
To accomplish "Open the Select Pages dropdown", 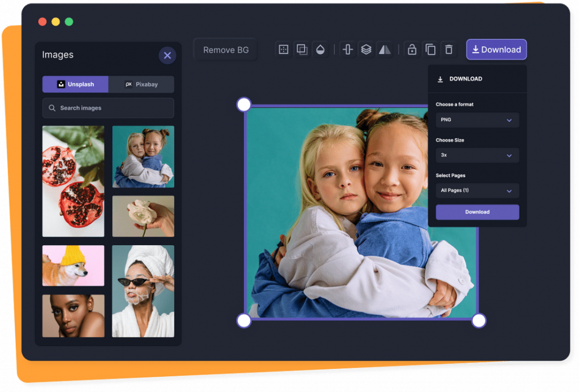I will click(x=477, y=190).
